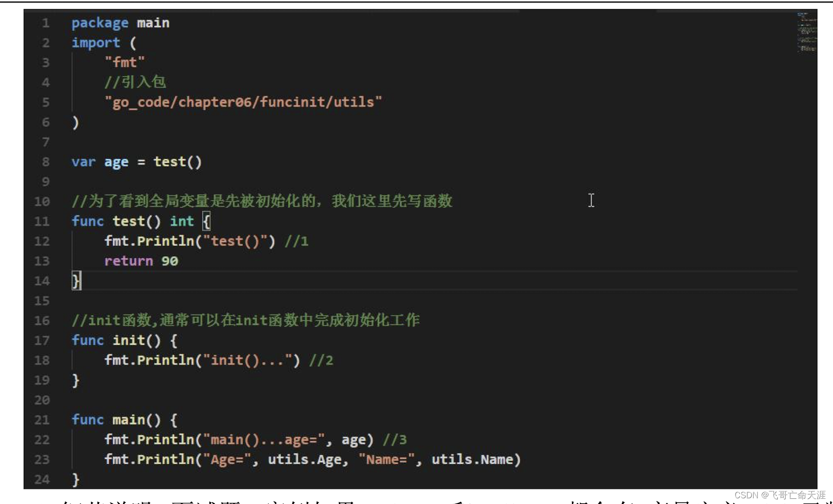
Task: Click the fmt.Println("init()...") statement
Action: [202, 360]
